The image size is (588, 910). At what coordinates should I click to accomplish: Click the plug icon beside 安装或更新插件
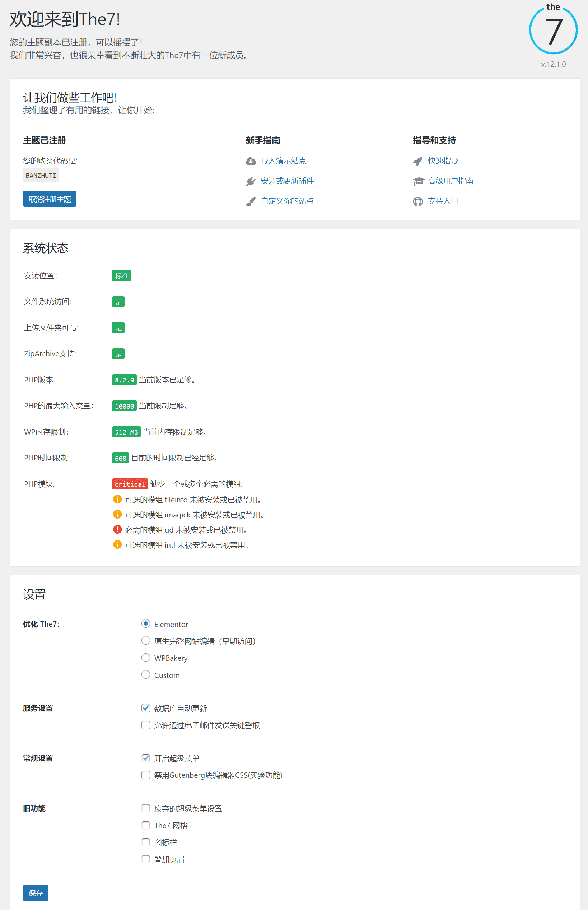coord(251,181)
